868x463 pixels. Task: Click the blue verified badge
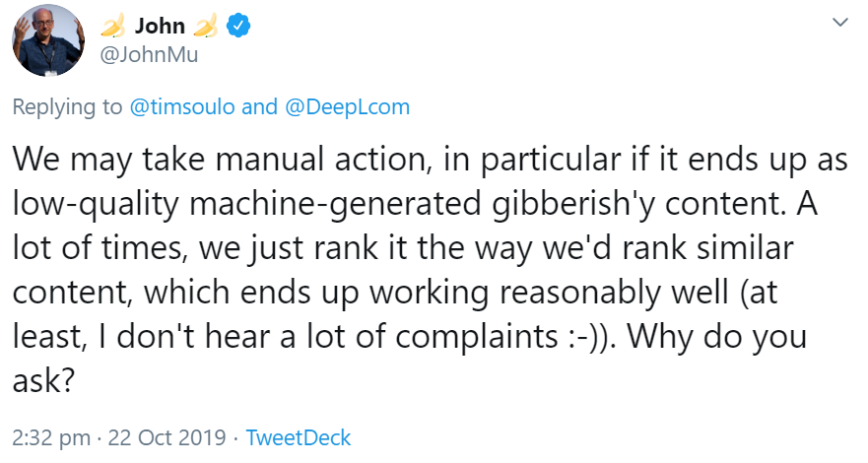click(236, 27)
